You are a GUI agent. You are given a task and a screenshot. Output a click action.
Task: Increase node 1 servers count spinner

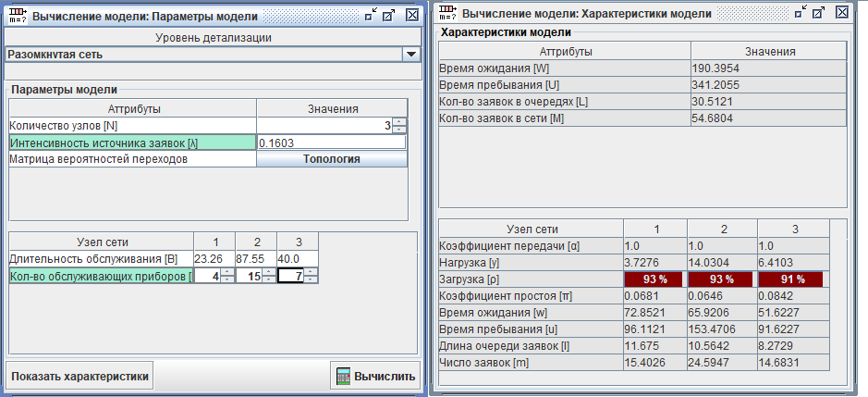point(227,272)
